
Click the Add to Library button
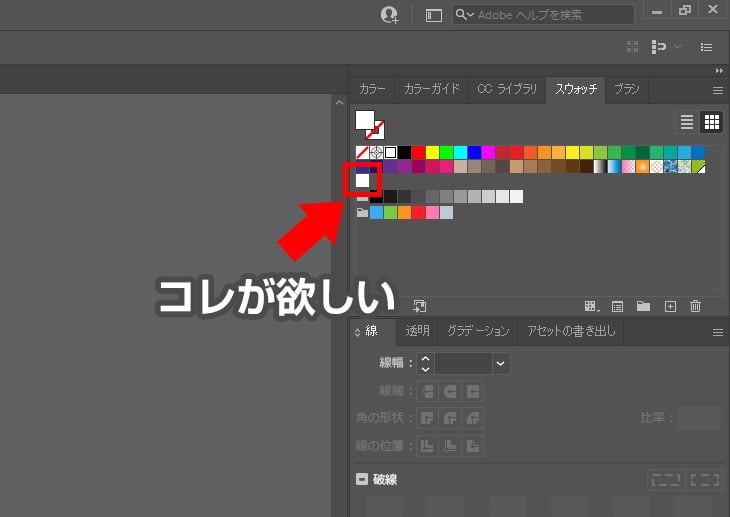click(x=420, y=306)
